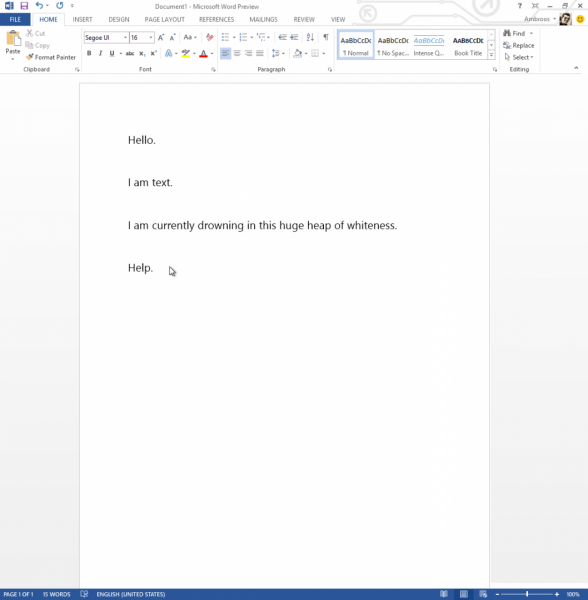The image size is (588, 600).
Task: Toggle Show/Hide paragraph marks
Action: (x=326, y=37)
